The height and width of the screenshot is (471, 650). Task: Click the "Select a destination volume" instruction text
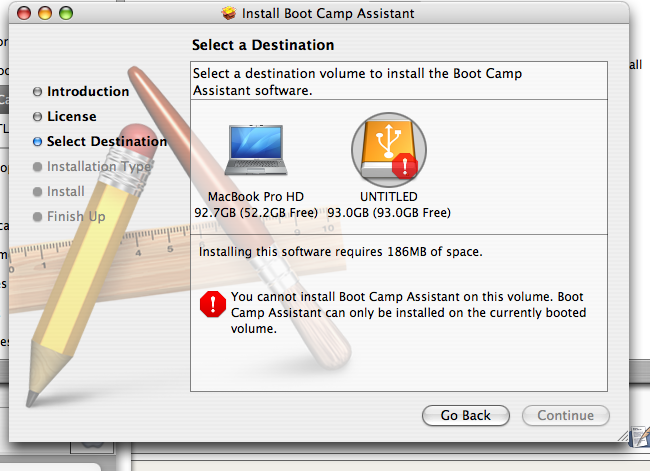pos(357,82)
